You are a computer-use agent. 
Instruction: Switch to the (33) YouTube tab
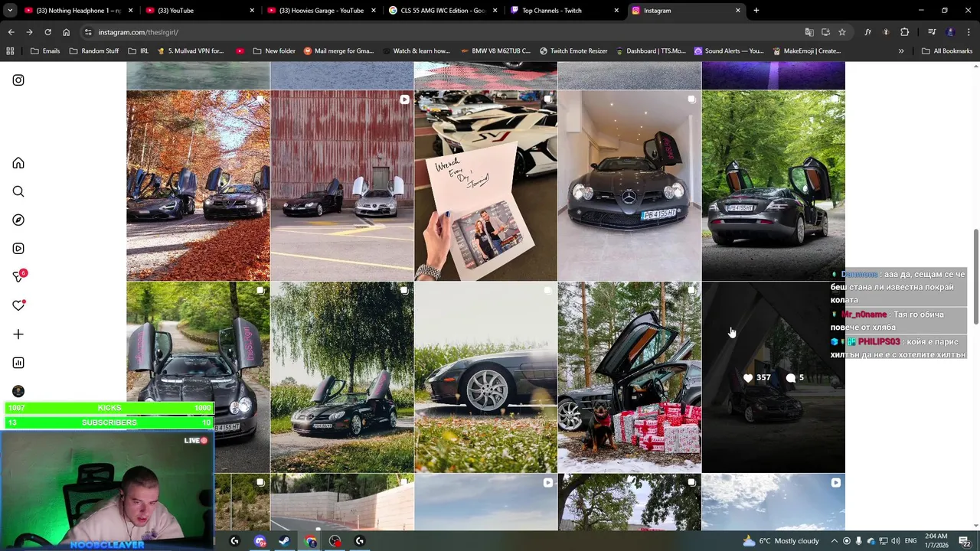199,11
